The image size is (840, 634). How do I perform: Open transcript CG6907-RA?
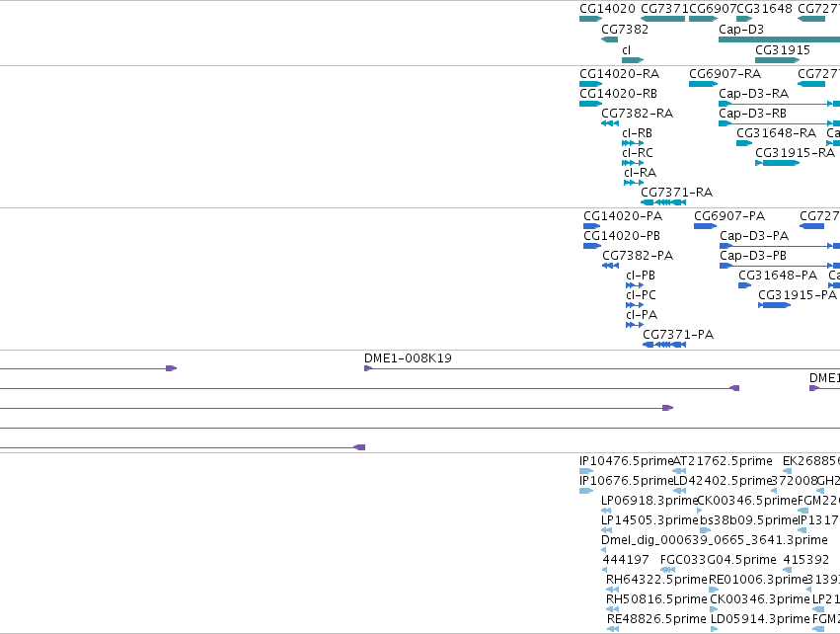[x=703, y=84]
